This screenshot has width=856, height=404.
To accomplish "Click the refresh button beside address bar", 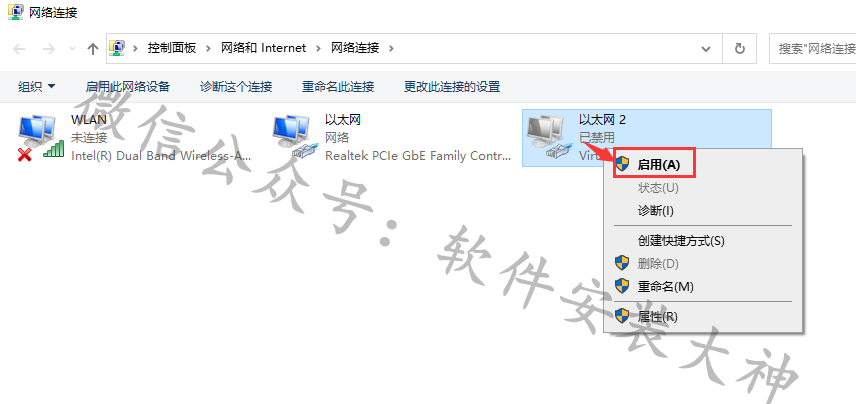I will [x=740, y=49].
